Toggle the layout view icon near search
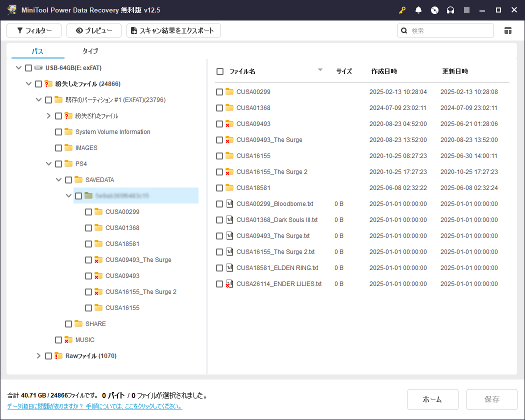Screen dimensions: 525x420 coord(507,30)
